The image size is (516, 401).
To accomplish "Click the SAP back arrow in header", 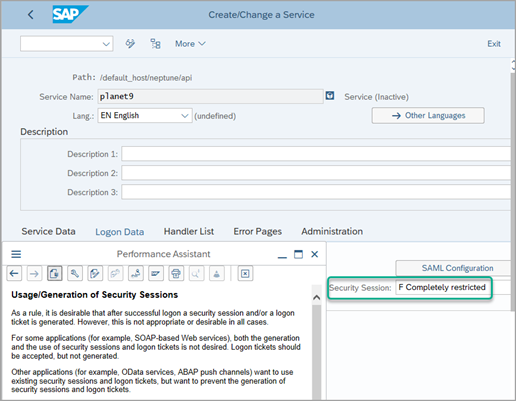I will (x=31, y=15).
